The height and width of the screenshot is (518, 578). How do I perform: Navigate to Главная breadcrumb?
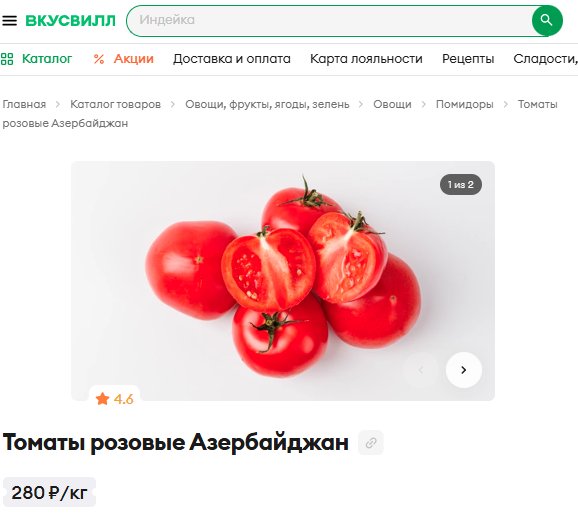pos(24,104)
